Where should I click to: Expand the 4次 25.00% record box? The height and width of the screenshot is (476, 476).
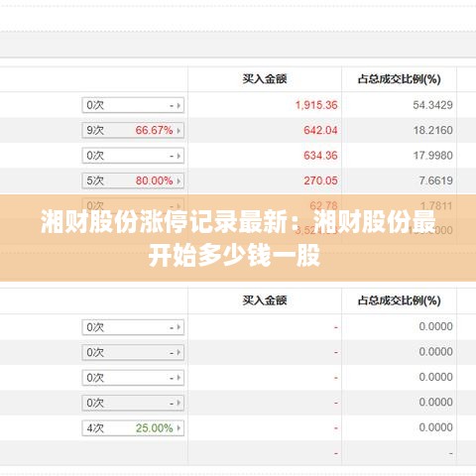(133, 428)
